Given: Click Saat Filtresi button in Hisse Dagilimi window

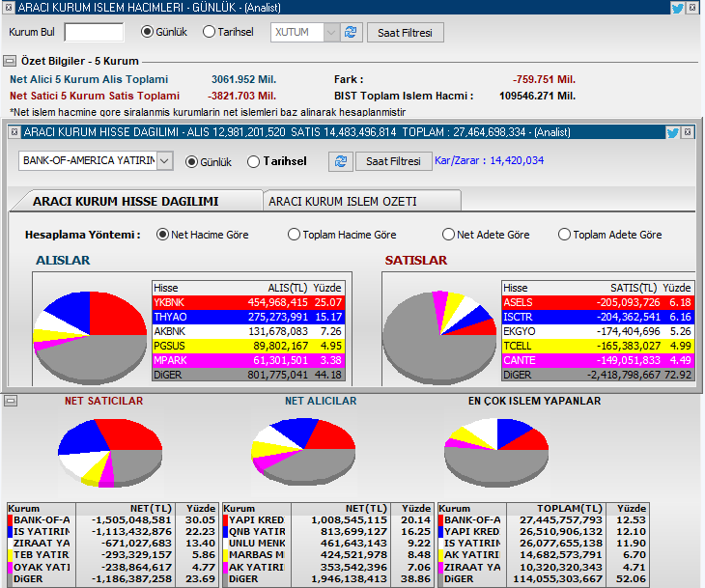Looking at the screenshot, I should coord(393,161).
